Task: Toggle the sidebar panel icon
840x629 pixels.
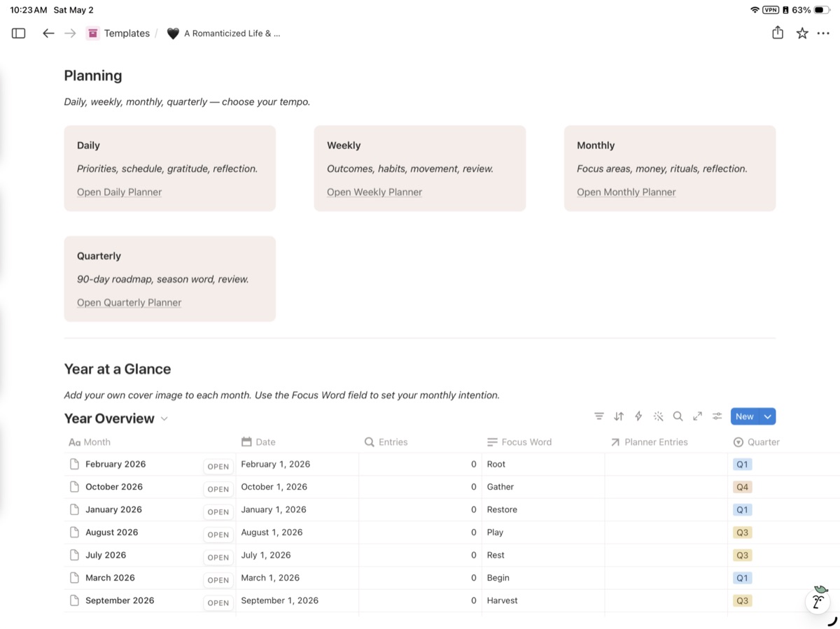Action: coord(19,33)
